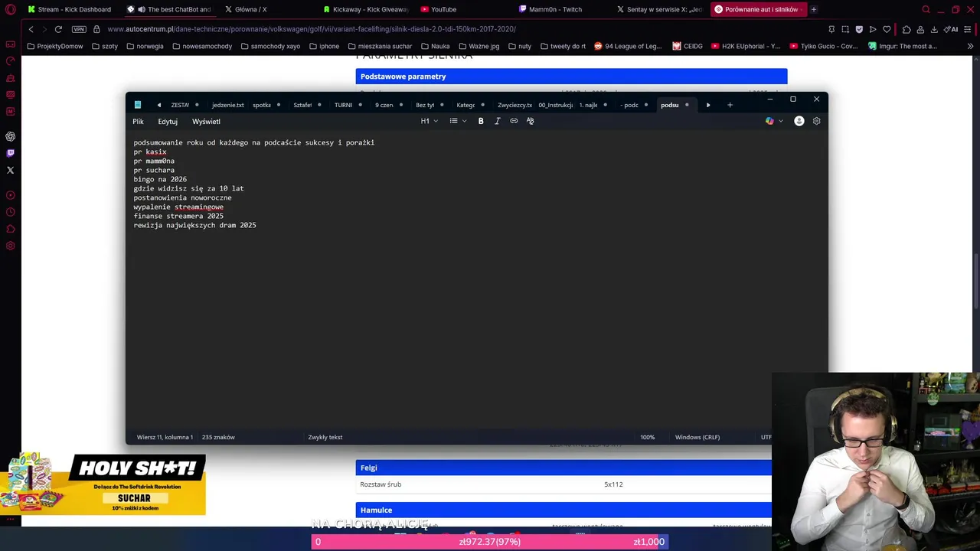Viewport: 980px width, 551px height.
Task: Open the CEIDG bookmark
Action: pyautogui.click(x=688, y=46)
